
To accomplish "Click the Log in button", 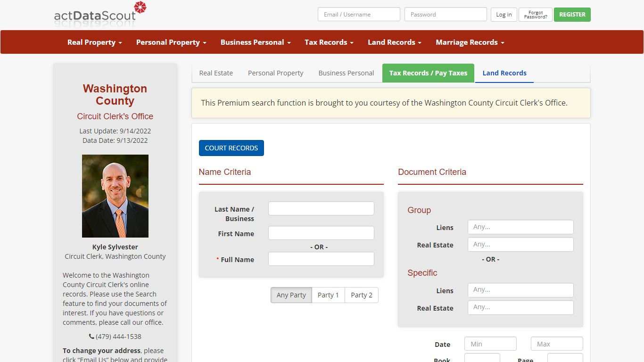I will coord(504,15).
